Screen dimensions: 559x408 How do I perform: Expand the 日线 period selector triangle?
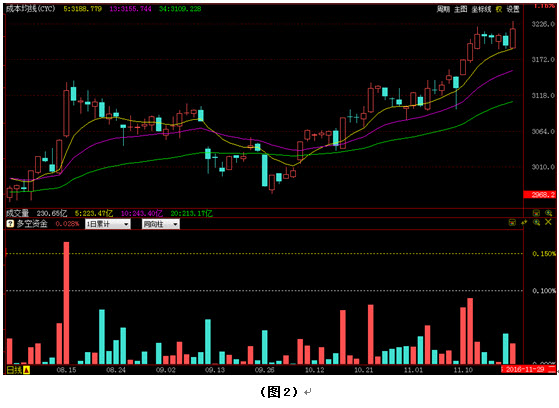click(x=26, y=370)
